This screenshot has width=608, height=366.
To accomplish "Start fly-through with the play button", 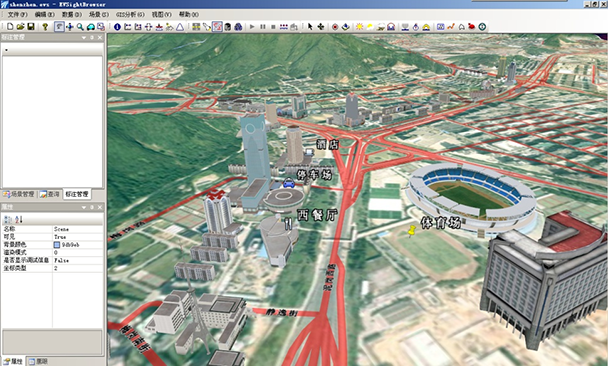I will [252, 26].
